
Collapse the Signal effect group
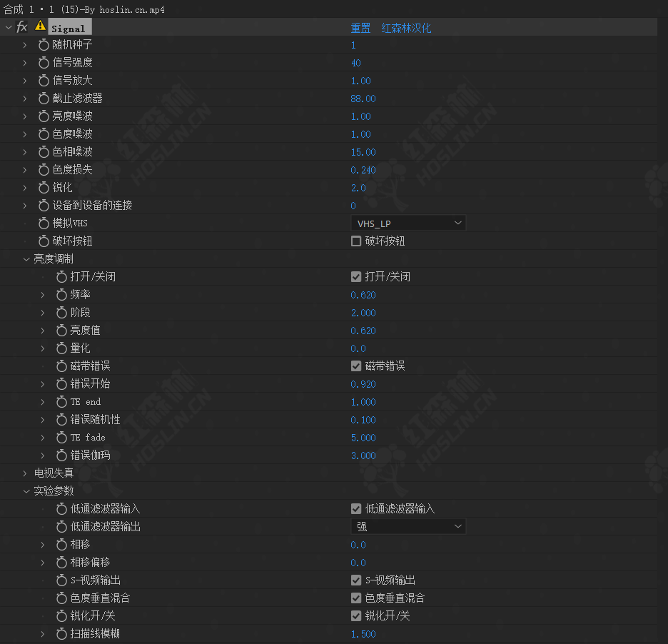(9, 28)
